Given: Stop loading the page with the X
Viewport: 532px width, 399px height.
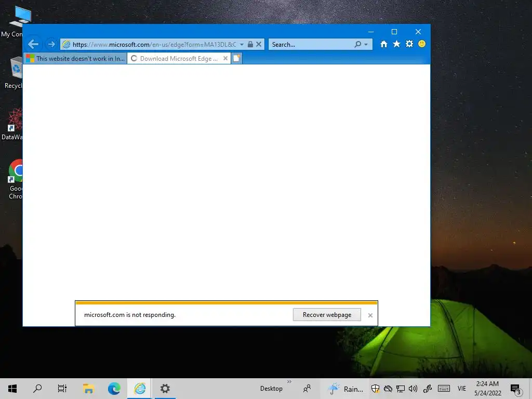Looking at the screenshot, I should (259, 44).
